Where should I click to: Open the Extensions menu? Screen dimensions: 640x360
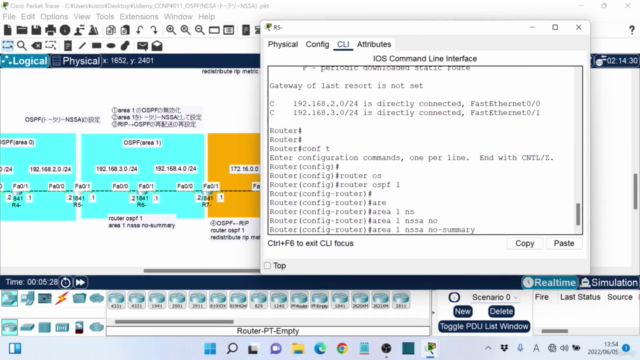[139, 17]
